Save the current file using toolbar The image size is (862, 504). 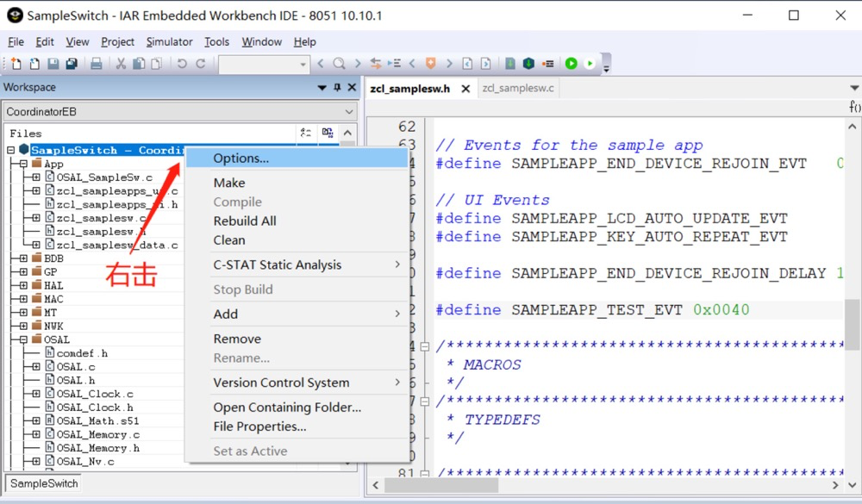tap(53, 64)
